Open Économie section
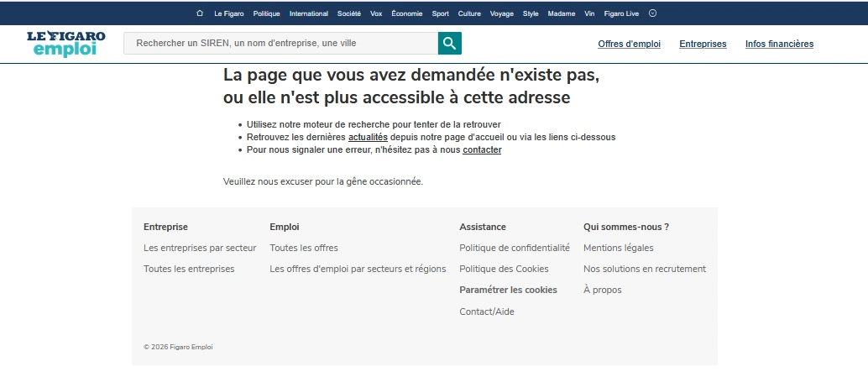This screenshot has height=377, width=868. point(407,13)
